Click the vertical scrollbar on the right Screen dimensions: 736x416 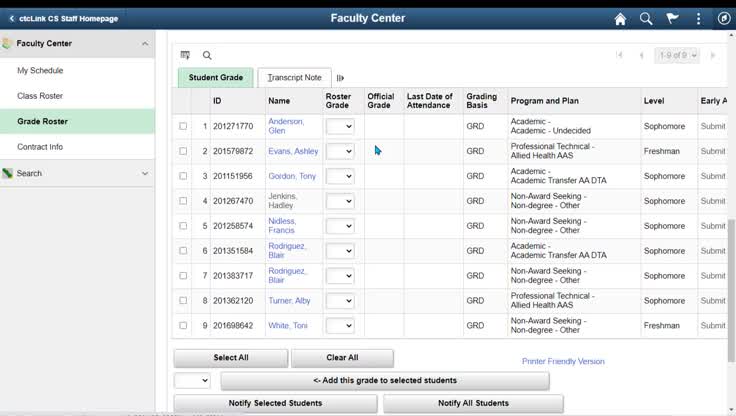tap(731, 290)
